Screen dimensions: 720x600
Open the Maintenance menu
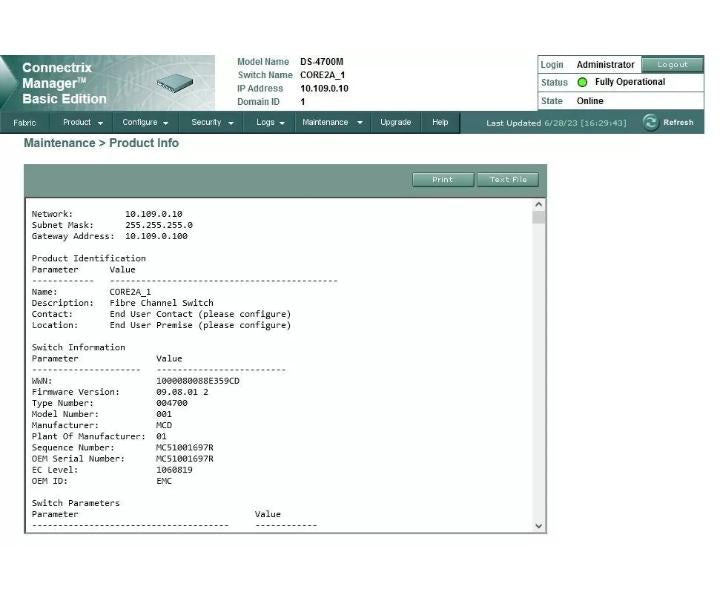[x=325, y=122]
